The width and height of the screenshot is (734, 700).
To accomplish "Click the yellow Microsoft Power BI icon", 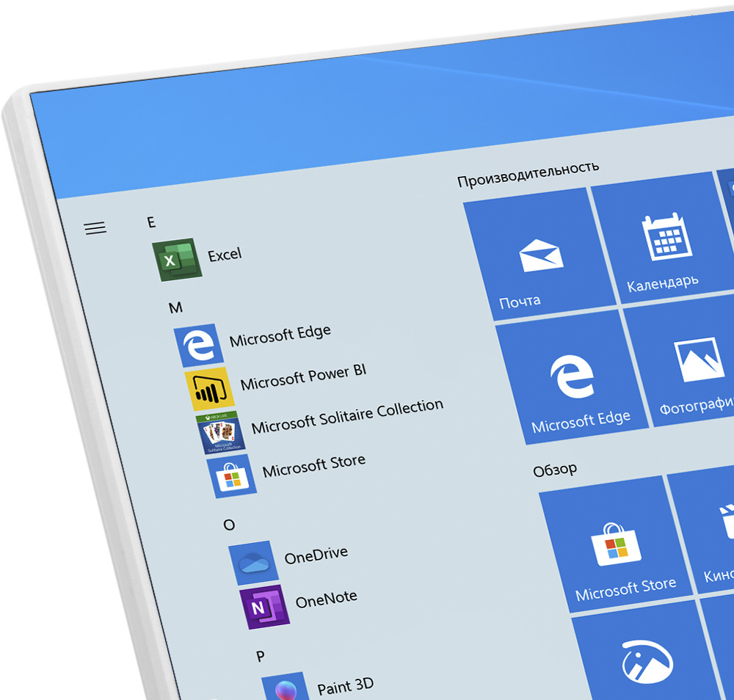I will pyautogui.click(x=209, y=388).
